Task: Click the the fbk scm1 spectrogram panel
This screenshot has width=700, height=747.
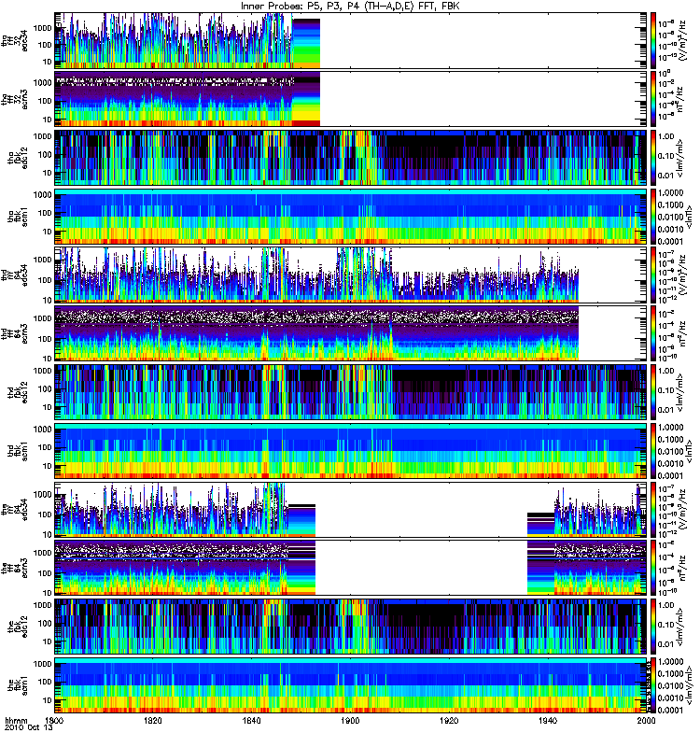Action: pos(351,685)
